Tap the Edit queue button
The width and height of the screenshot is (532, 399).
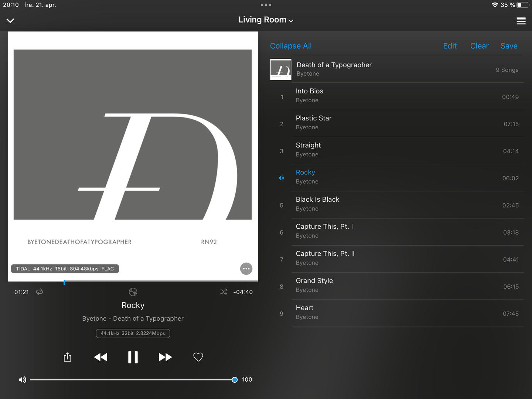coord(450,46)
